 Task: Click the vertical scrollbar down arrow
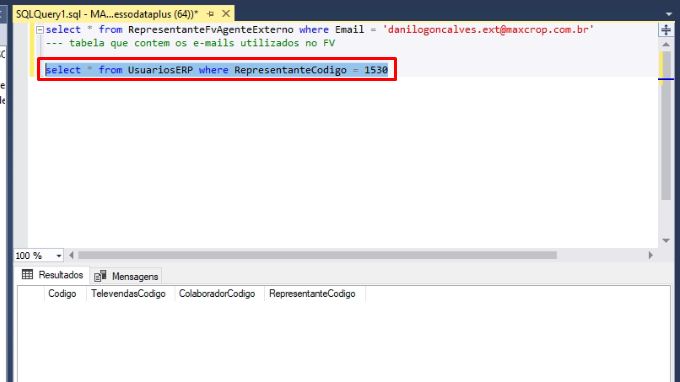click(x=666, y=241)
